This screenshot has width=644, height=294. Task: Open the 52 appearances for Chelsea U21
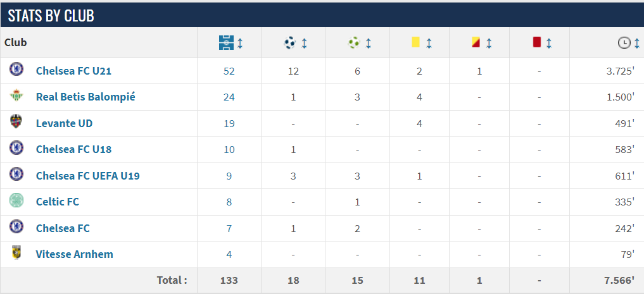229,71
